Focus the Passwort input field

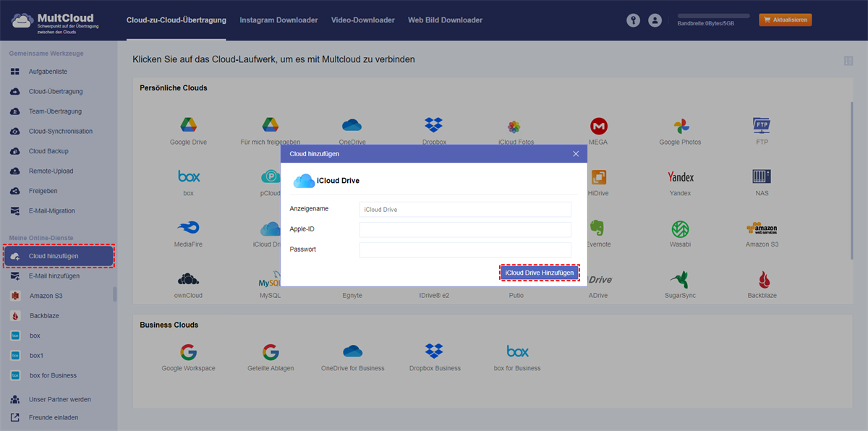pos(465,249)
